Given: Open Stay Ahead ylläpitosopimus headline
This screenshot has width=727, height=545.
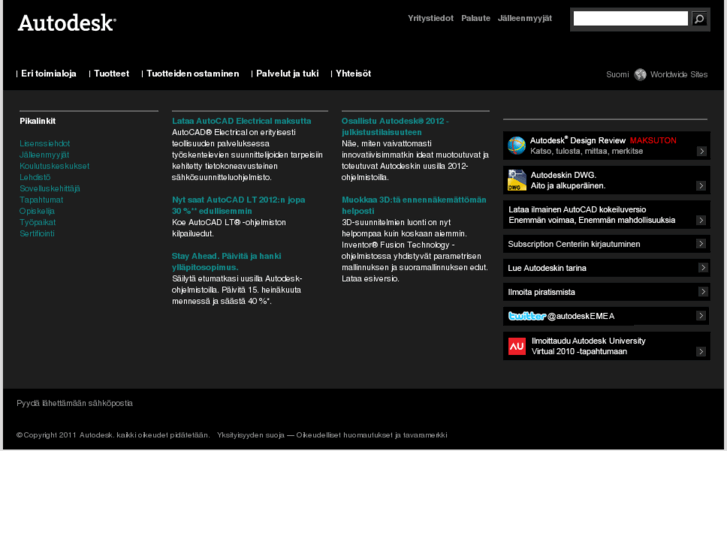Looking at the screenshot, I should tap(226, 262).
